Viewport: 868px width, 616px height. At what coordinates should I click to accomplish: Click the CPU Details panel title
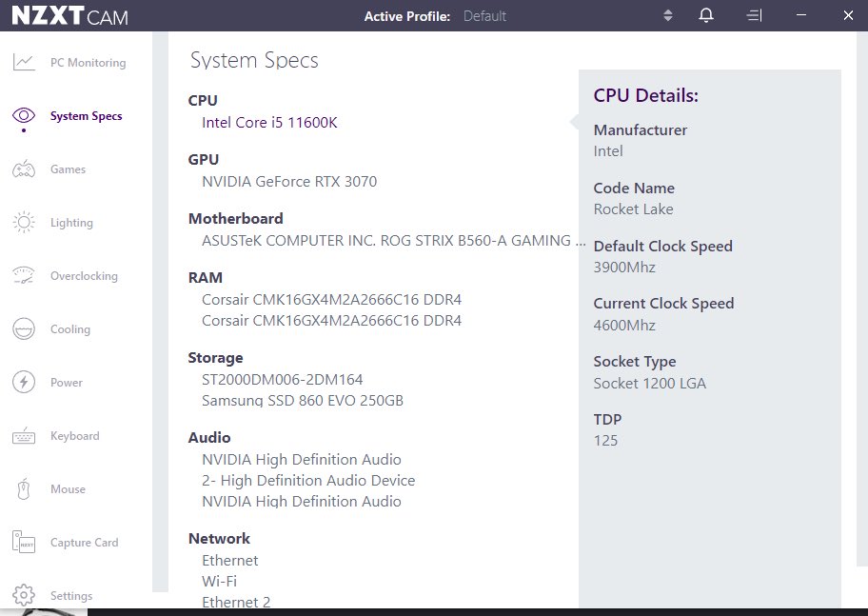pos(646,96)
